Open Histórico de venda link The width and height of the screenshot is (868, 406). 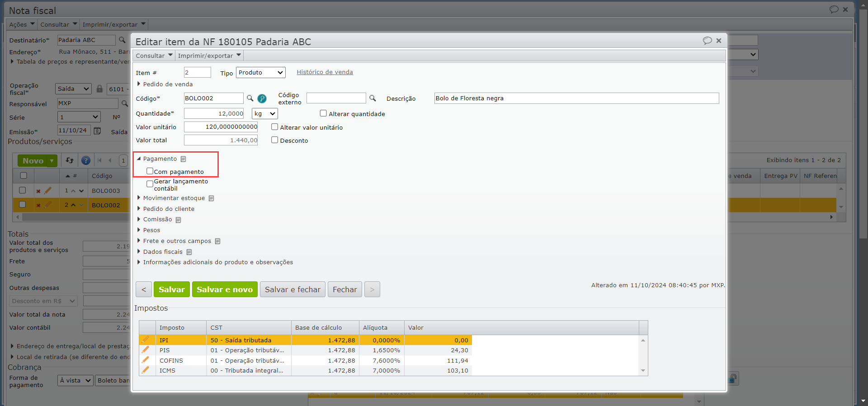point(325,72)
